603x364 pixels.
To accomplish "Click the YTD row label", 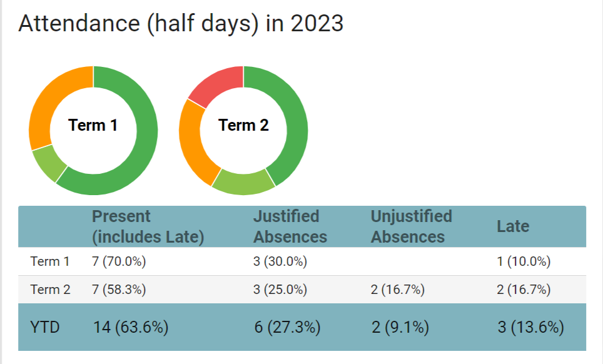I will (x=45, y=326).
